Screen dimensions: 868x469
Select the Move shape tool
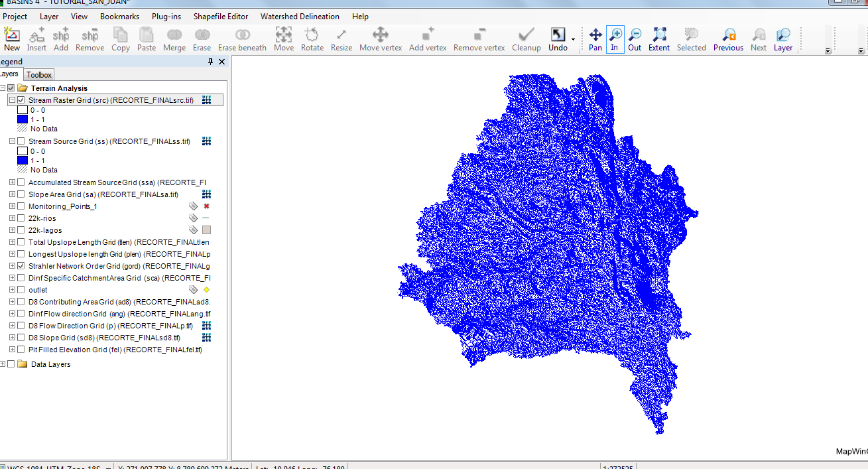284,39
